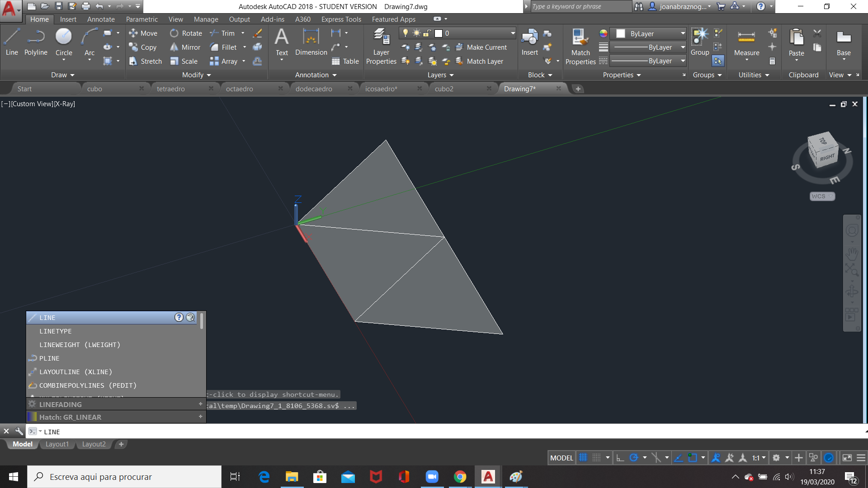Expand the Modify panel

[197, 75]
